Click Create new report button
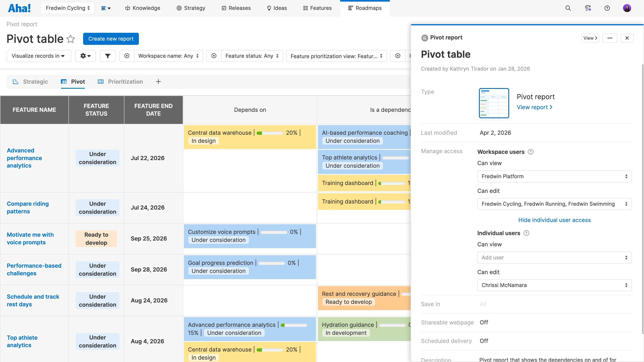Viewport: 644px width, 362px height. [x=111, y=39]
